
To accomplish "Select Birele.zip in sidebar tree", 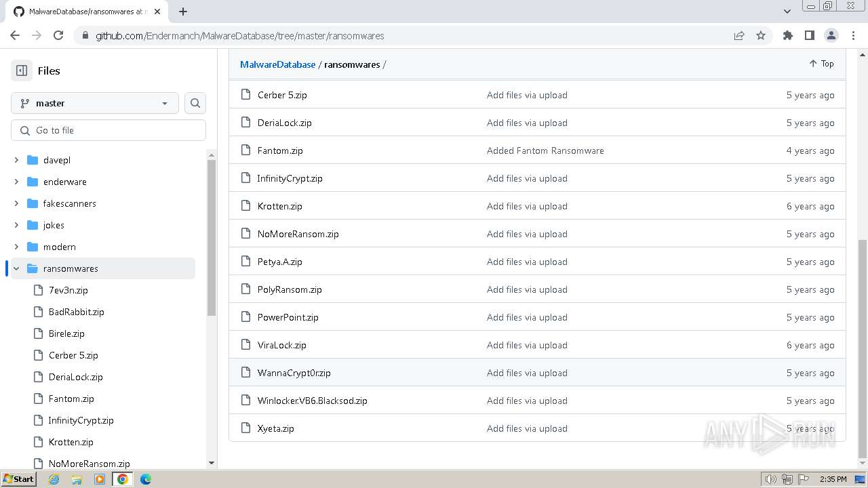I will (x=66, y=333).
